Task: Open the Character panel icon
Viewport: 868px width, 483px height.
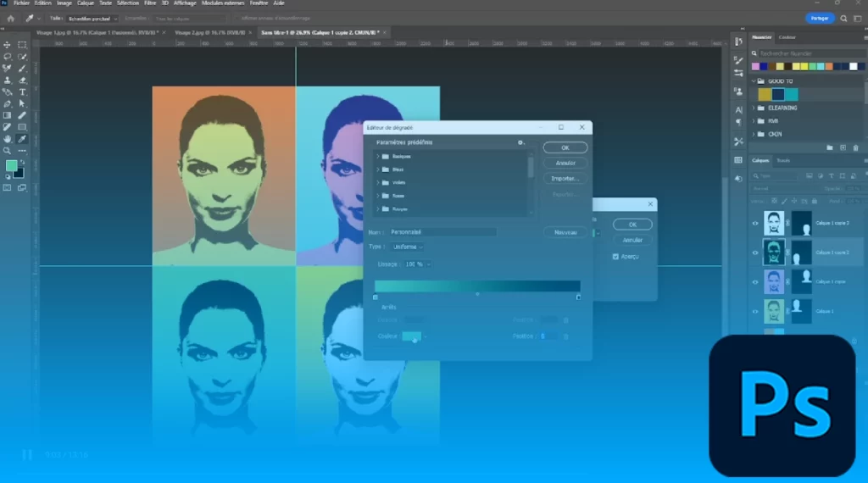Action: (738, 109)
